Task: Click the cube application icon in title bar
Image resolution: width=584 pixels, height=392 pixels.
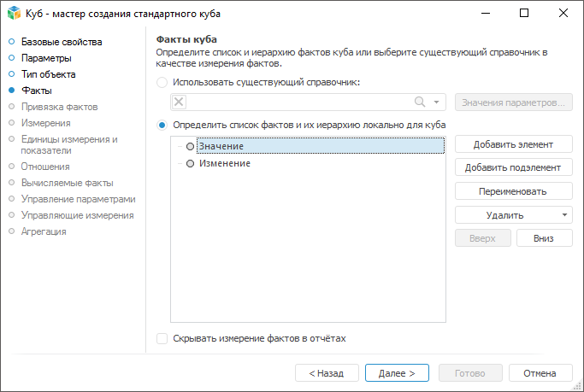Action: tap(13, 13)
